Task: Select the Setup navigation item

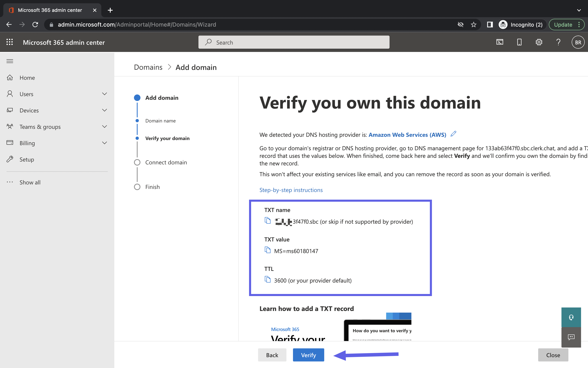Action: tap(57, 159)
